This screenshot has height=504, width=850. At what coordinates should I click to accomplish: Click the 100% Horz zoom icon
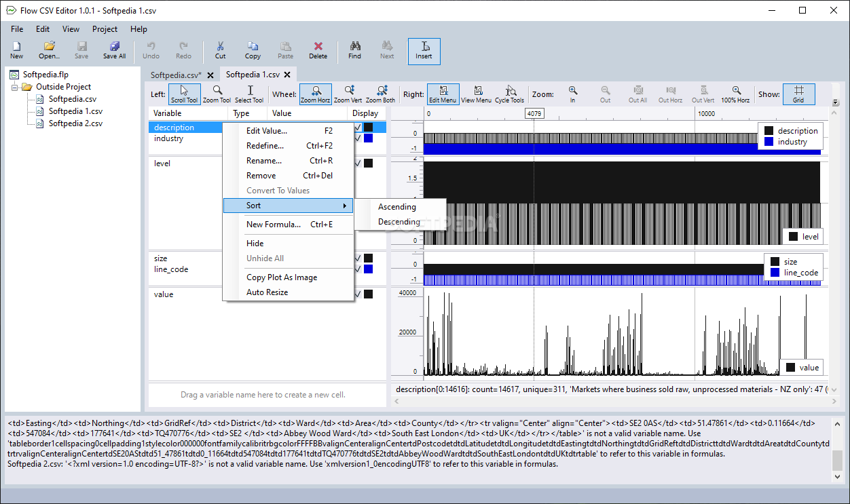(735, 94)
